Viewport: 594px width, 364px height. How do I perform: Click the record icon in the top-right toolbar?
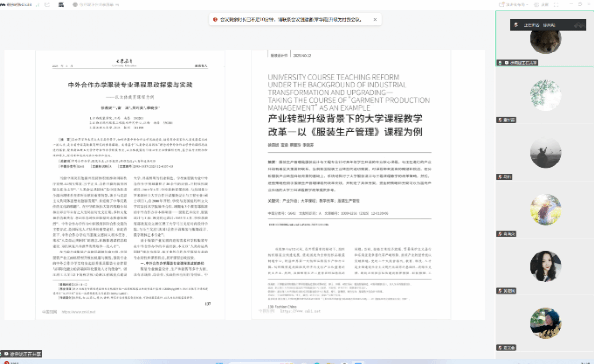pyautogui.click(x=536, y=5)
